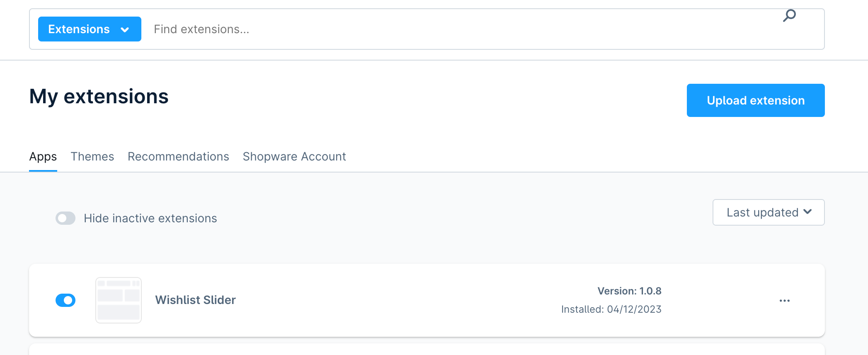Enable Hide inactive extensions switch

[x=65, y=218]
